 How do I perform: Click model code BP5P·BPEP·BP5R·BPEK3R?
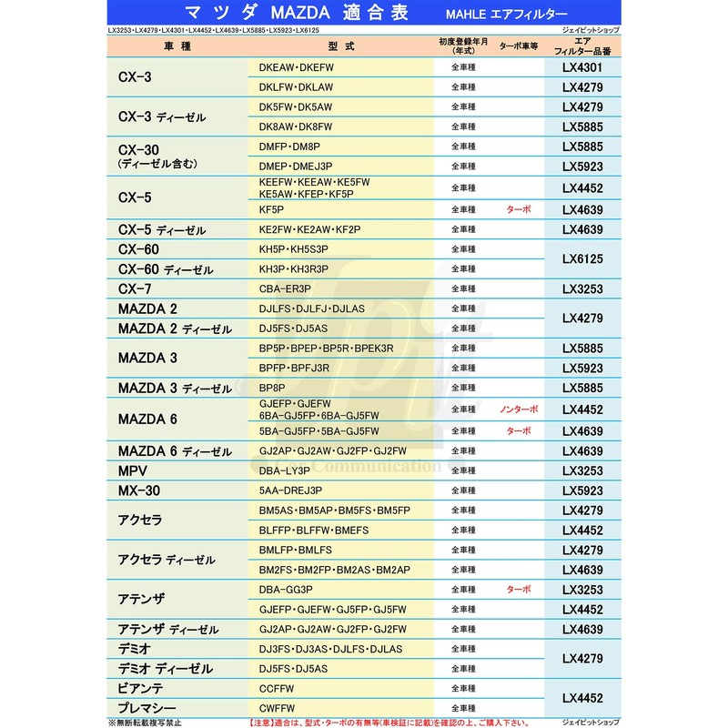coord(326,349)
